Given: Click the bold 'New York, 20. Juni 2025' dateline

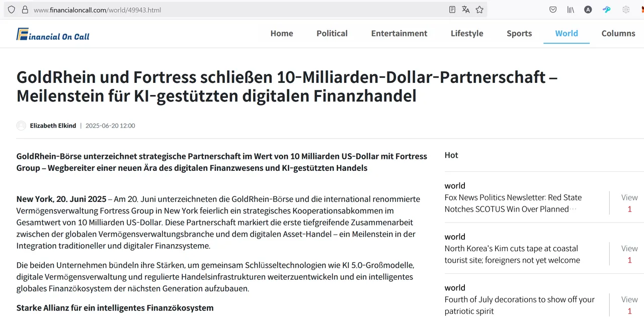Looking at the screenshot, I should pos(61,199).
